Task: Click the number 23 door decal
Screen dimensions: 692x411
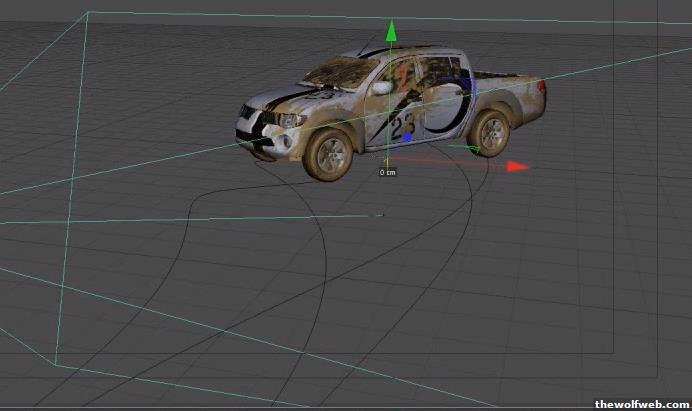Action: [x=405, y=126]
